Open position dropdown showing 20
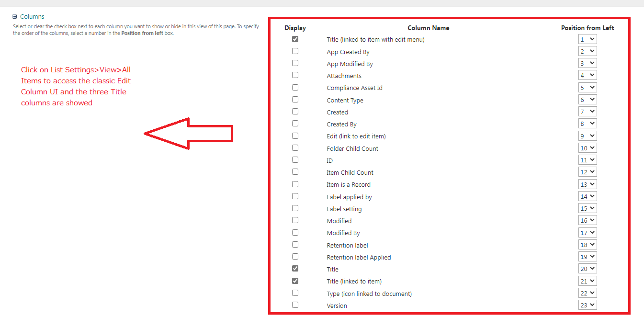 point(588,269)
